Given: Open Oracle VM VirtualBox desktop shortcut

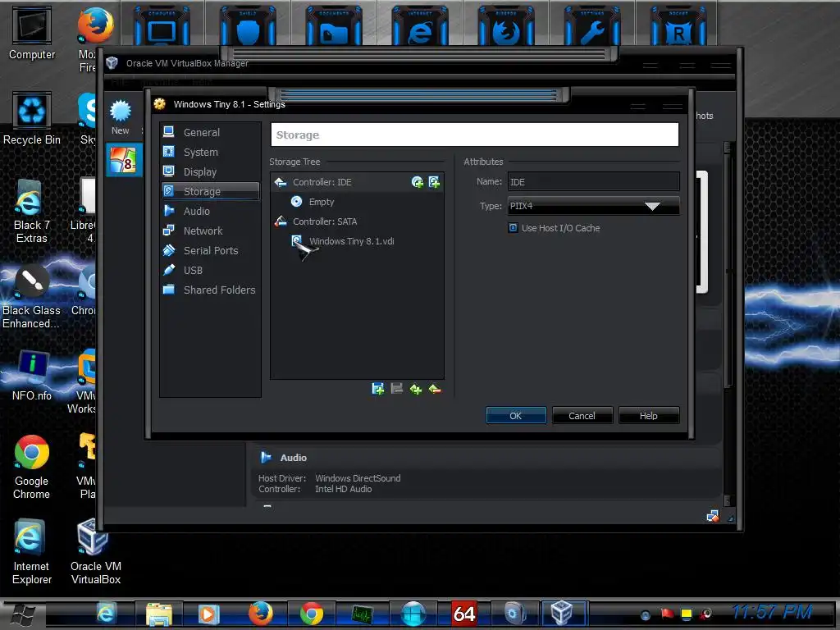Looking at the screenshot, I should point(95,552).
